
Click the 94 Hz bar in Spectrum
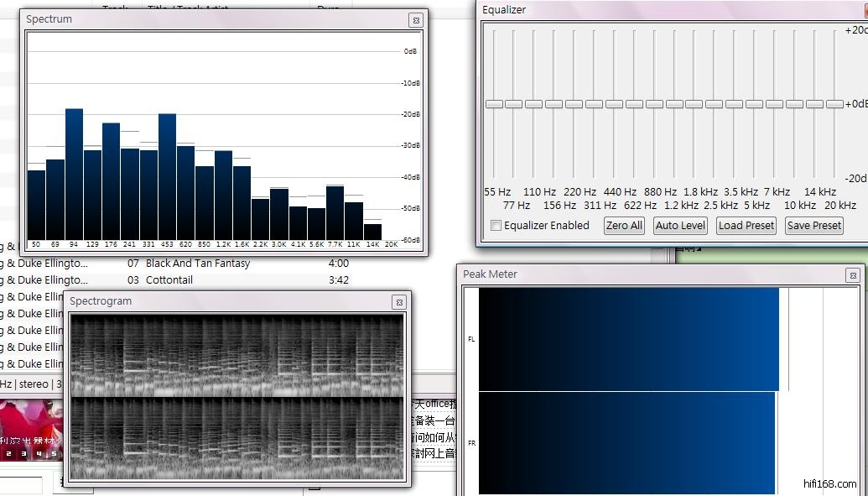(74, 176)
